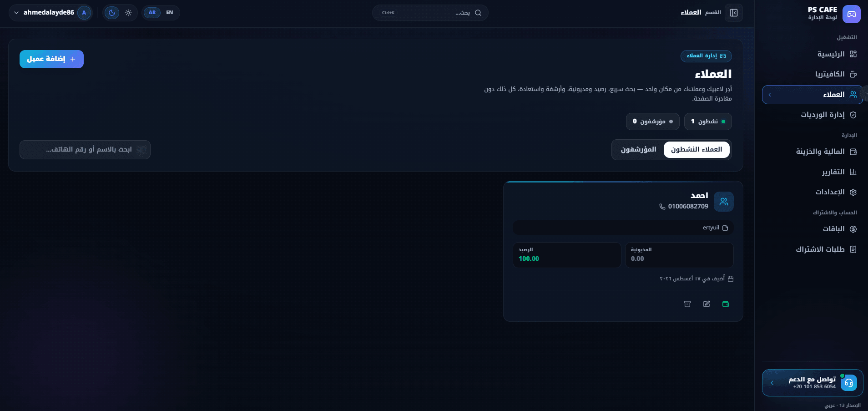Click the chevron on تواصل مع الدعم card
This screenshot has height=411, width=868.
pos(772,383)
